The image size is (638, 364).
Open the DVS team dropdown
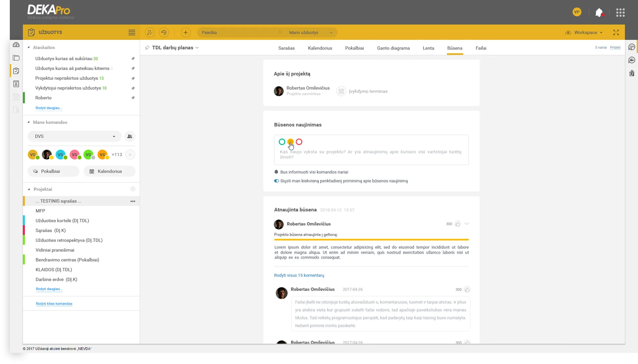click(75, 136)
